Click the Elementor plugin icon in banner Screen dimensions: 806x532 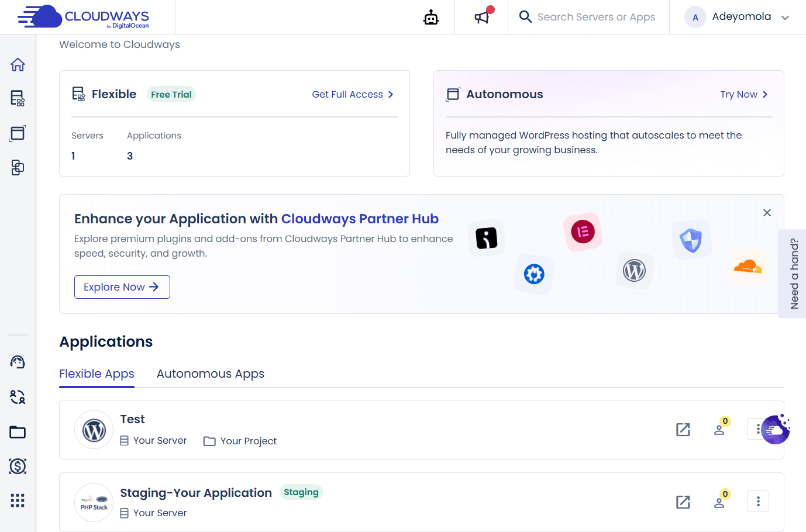(x=583, y=232)
